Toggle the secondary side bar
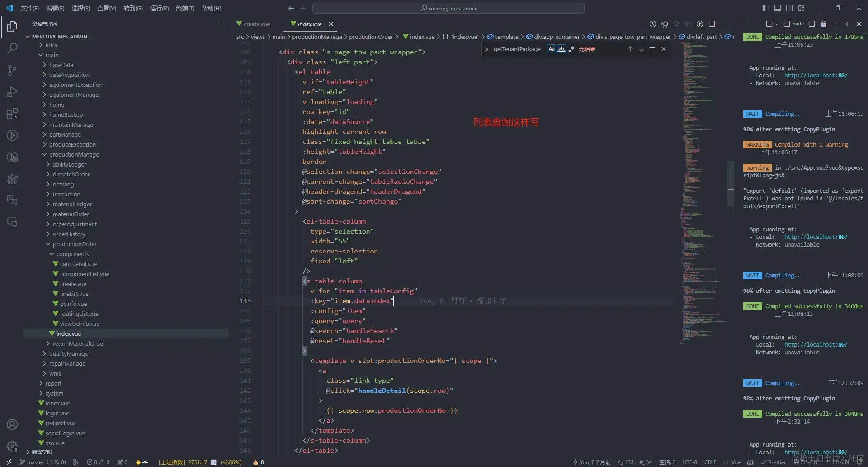The image size is (868, 467). pos(789,8)
